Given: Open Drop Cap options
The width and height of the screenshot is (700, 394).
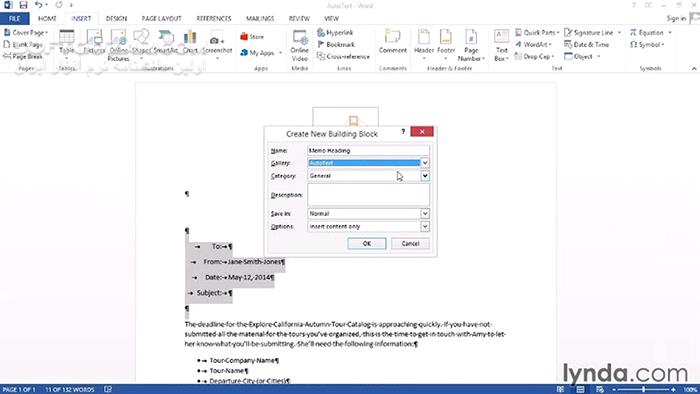Looking at the screenshot, I should 534,57.
